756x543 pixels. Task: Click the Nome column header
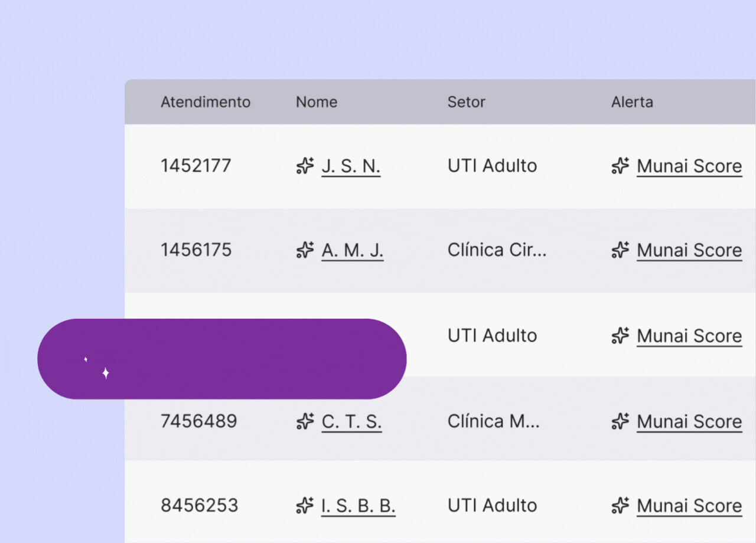(317, 102)
